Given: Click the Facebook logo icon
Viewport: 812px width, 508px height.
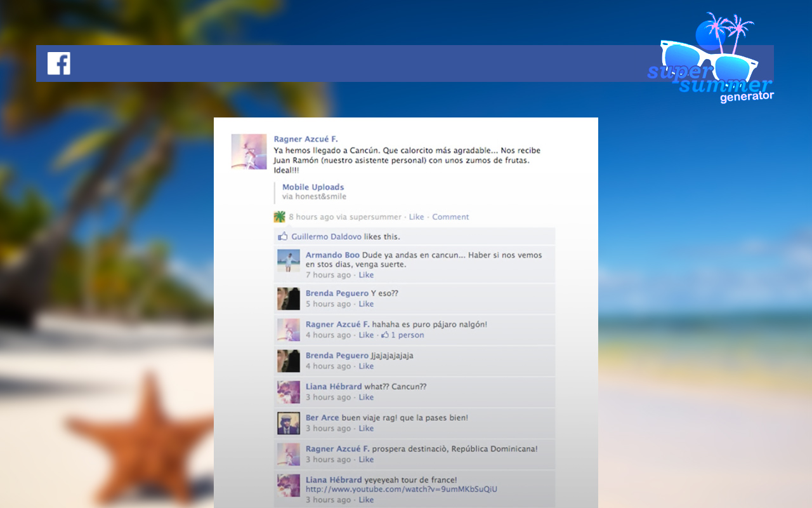Looking at the screenshot, I should coord(59,63).
